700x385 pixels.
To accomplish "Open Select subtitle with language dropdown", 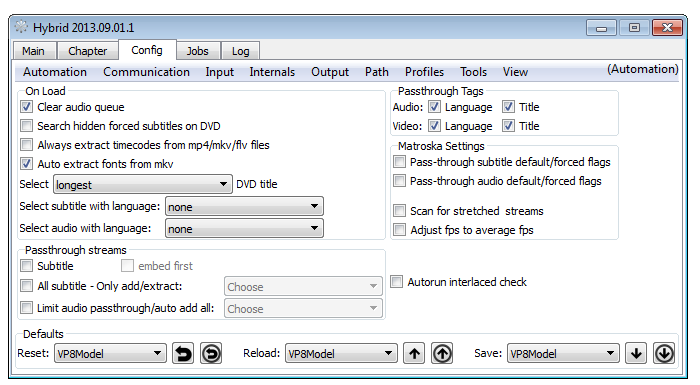I will 244,206.
